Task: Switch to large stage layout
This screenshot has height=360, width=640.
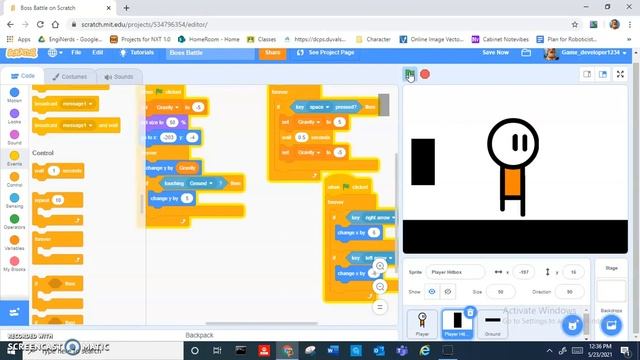Action: tap(603, 74)
